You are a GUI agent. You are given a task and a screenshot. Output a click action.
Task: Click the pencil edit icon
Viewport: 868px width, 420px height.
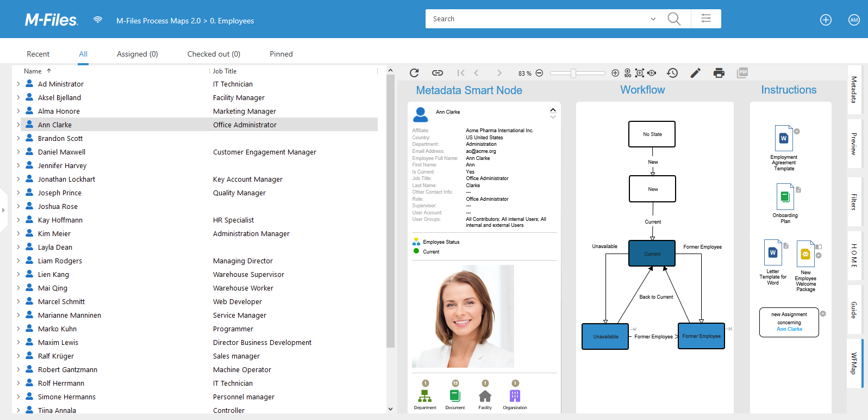696,73
